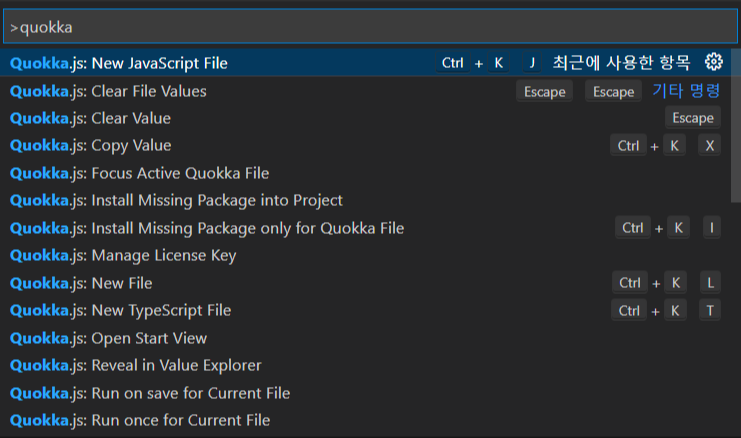The image size is (741, 438).
Task: Click the L key badge on New File row
Action: coord(710,283)
